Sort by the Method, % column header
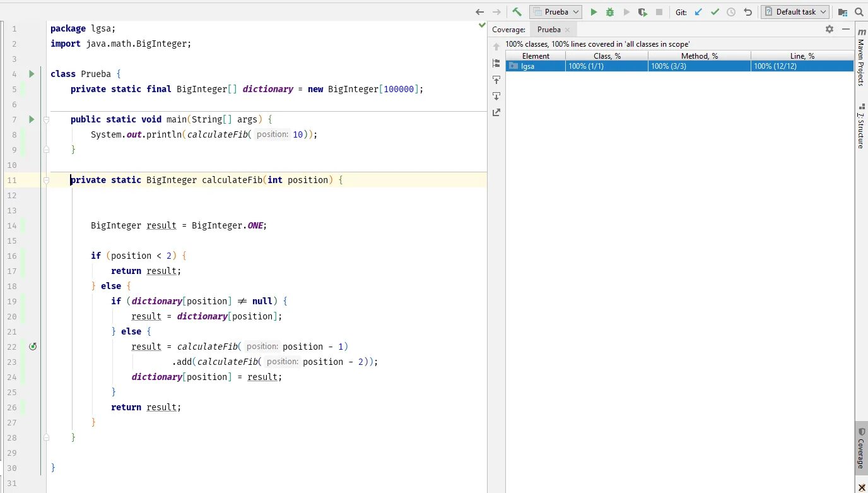This screenshot has width=868, height=493. (x=700, y=56)
